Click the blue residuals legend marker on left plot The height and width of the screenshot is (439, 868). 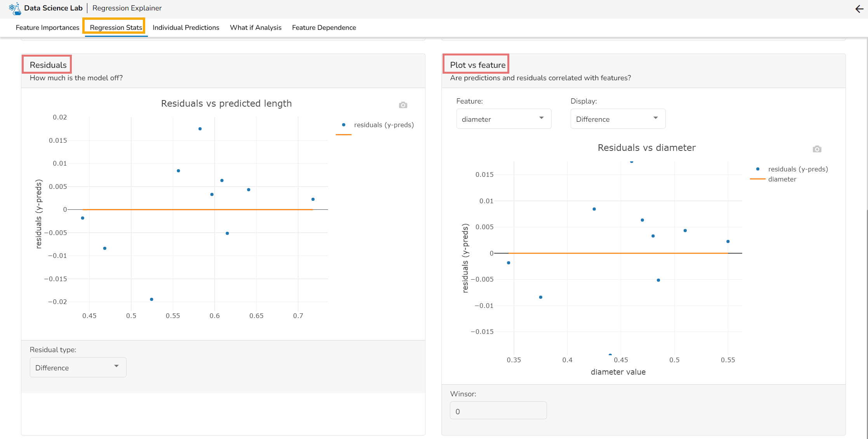point(343,125)
